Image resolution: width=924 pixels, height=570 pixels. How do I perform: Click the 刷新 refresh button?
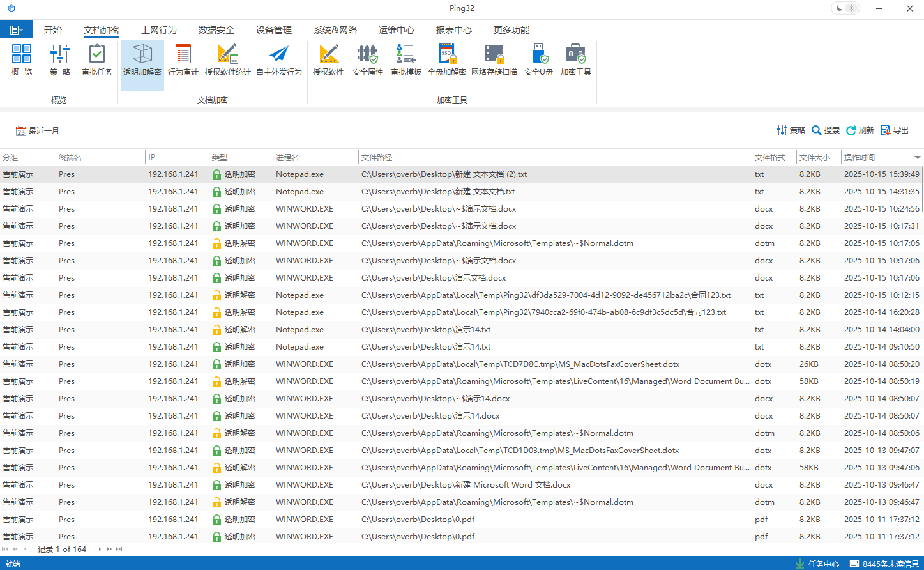860,130
